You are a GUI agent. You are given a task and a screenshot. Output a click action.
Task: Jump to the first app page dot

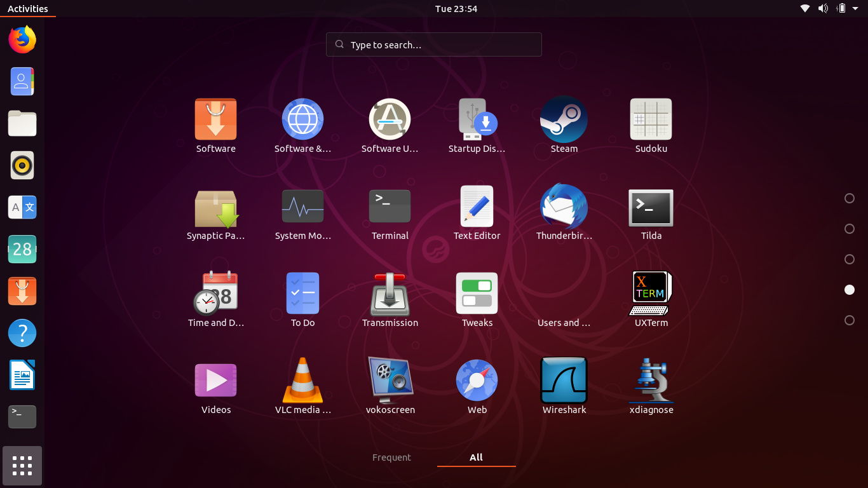pos(850,198)
